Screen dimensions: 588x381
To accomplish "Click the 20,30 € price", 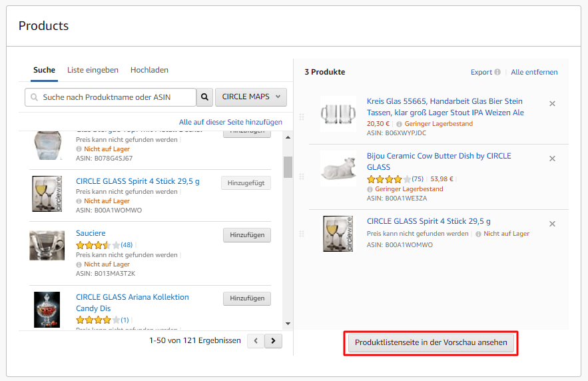I will (x=378, y=124).
